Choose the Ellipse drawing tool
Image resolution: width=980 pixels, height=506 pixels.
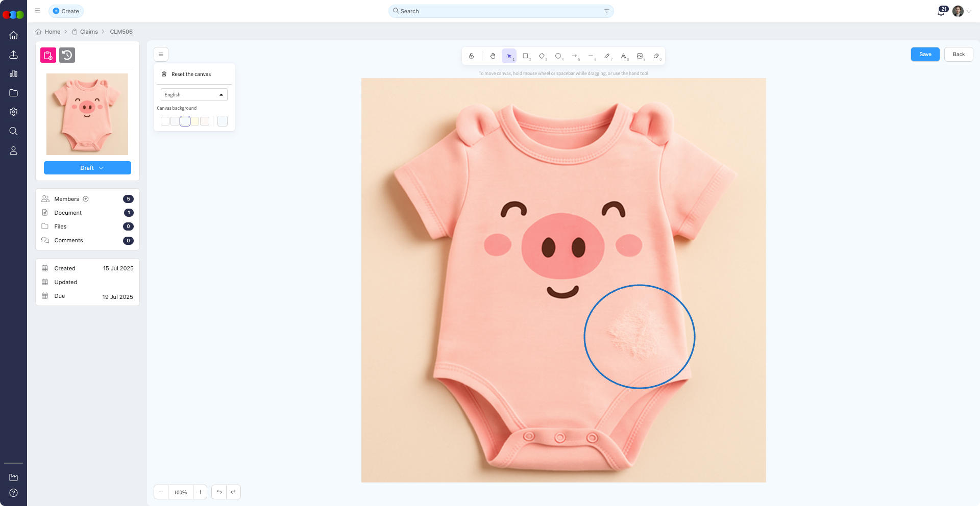(558, 56)
